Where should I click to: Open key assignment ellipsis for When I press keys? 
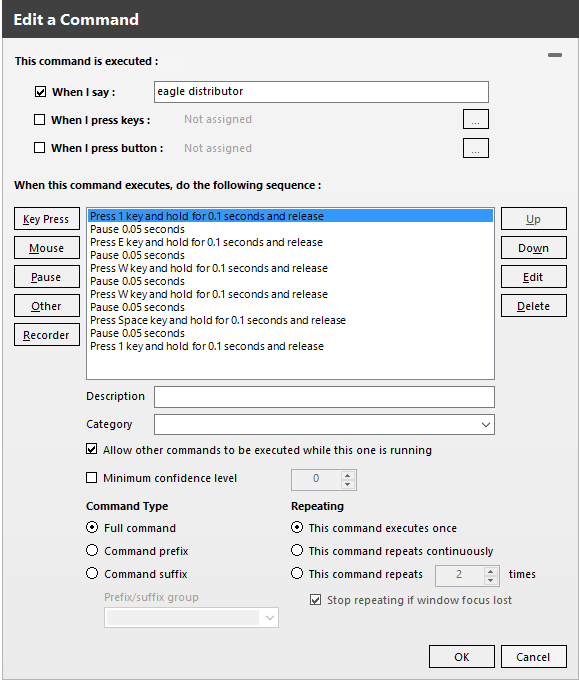(x=475, y=119)
